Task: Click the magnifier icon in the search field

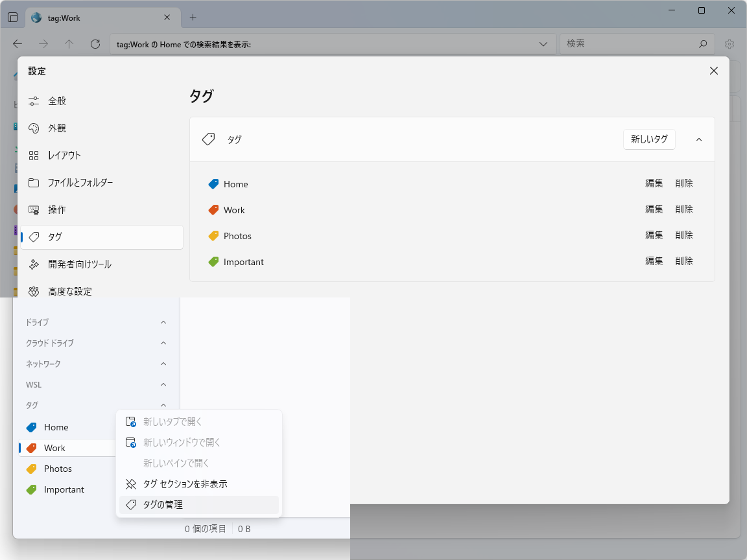Action: [x=703, y=43]
